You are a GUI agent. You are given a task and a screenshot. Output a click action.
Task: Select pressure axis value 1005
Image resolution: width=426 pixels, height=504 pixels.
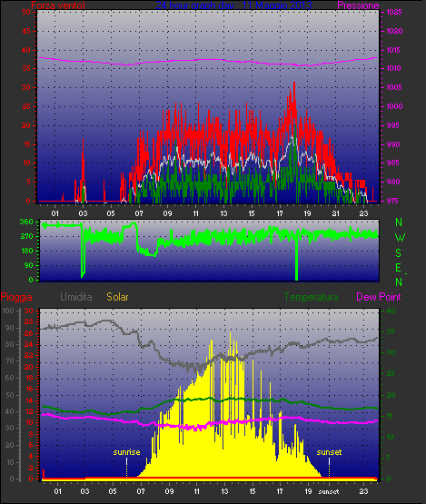(x=394, y=87)
